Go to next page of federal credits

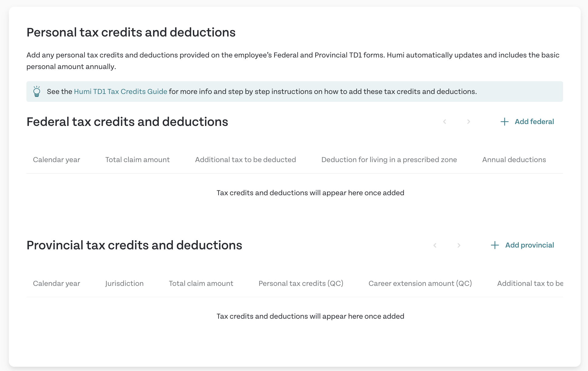pos(469,122)
